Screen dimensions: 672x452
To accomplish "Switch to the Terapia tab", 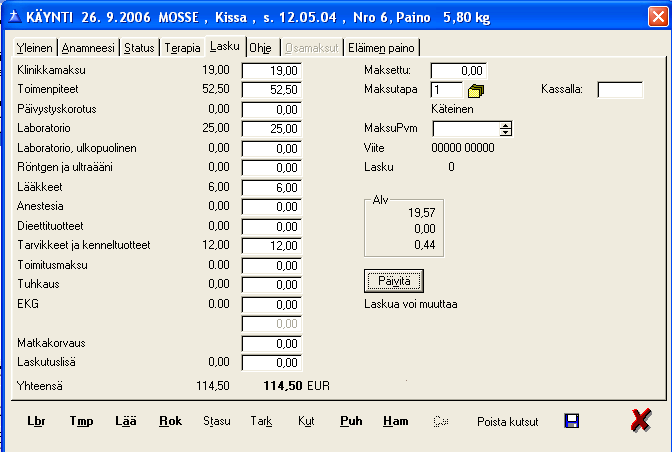I will [x=182, y=48].
